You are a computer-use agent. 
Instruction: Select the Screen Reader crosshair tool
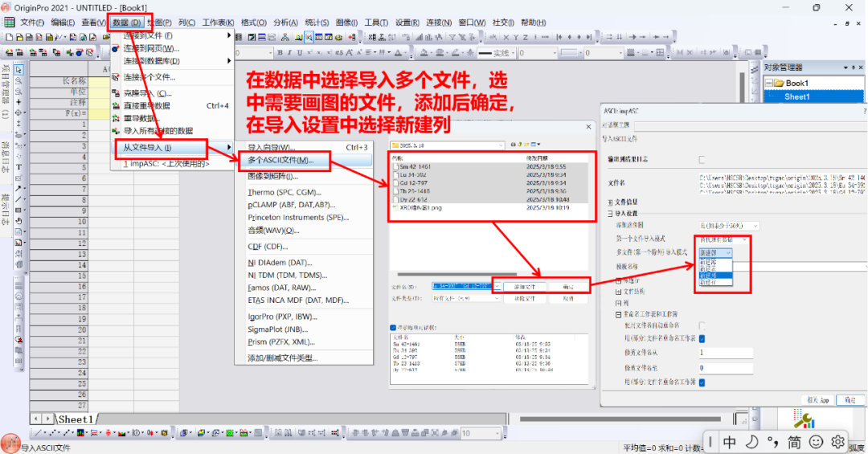[18, 102]
